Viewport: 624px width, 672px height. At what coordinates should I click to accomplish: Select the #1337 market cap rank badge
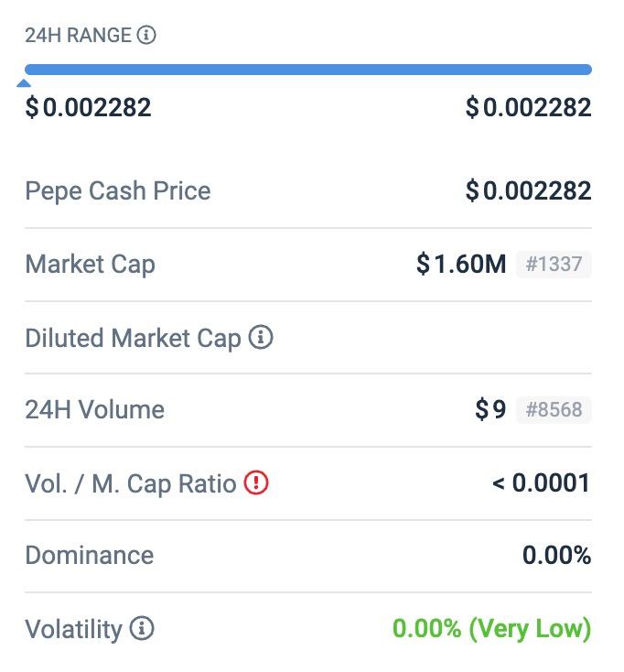coord(554,264)
